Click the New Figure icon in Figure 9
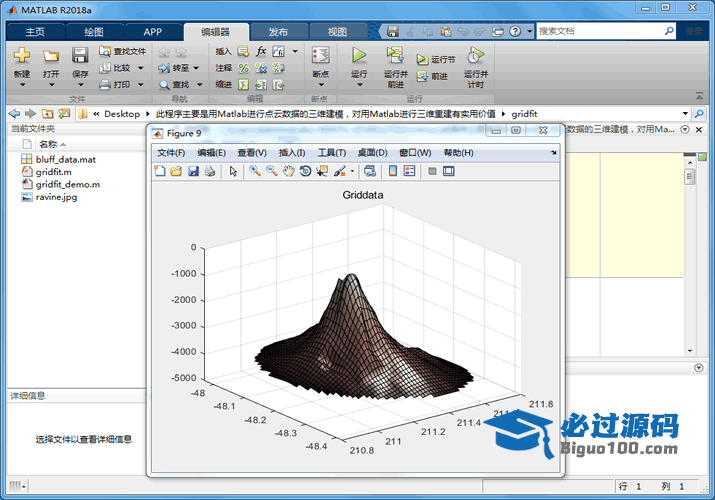Screen dimensions: 715x500 point(160,171)
